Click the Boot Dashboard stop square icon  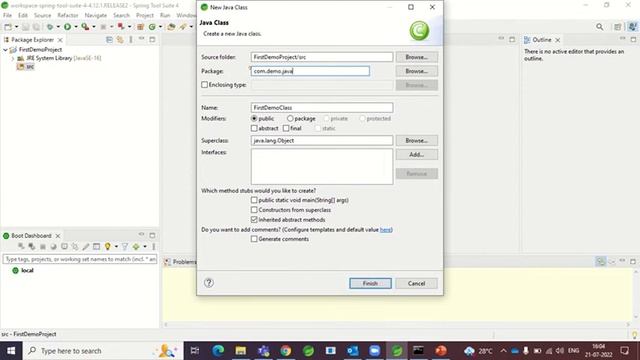click(x=42, y=247)
